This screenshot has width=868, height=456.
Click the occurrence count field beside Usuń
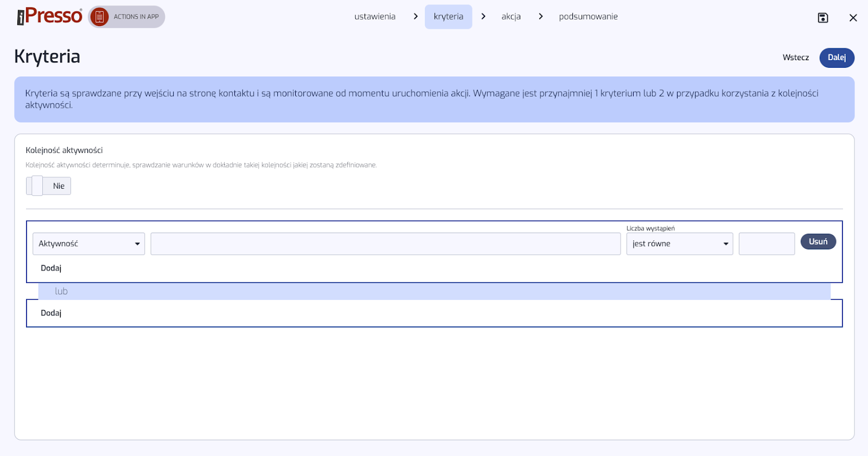766,244
